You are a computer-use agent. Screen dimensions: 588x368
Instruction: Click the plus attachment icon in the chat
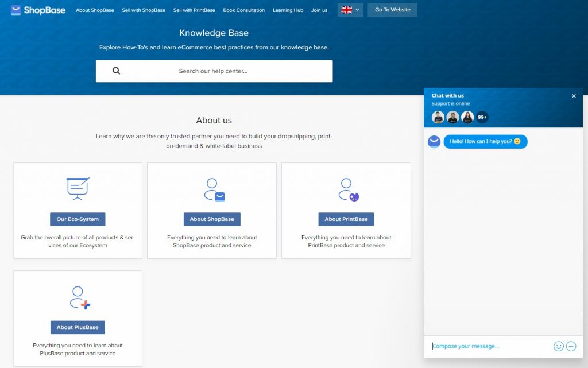(571, 346)
